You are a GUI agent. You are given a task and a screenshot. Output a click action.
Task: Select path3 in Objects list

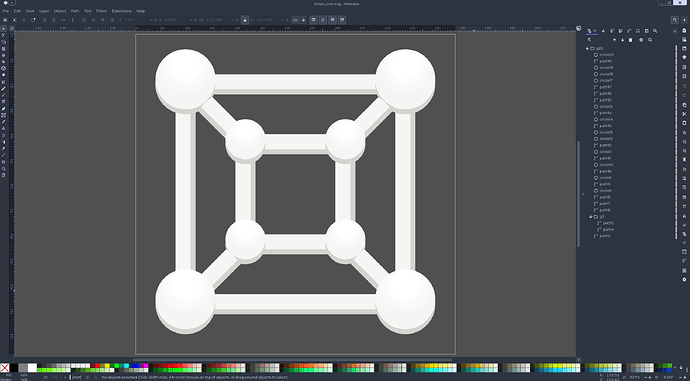click(x=605, y=236)
